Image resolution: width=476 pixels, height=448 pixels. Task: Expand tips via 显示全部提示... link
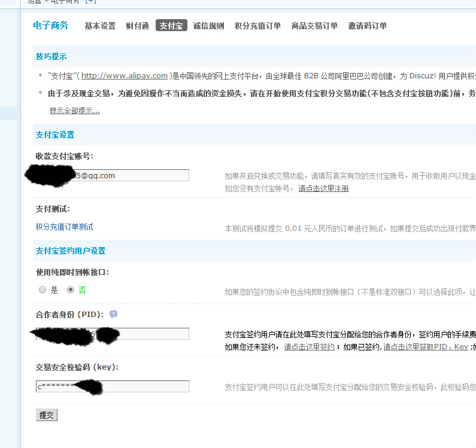tap(74, 111)
